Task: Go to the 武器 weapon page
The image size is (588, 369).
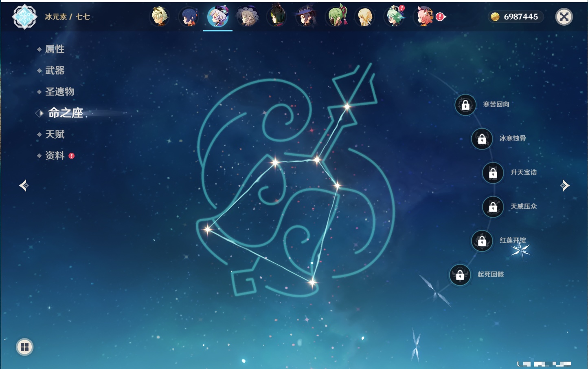Action: [55, 71]
